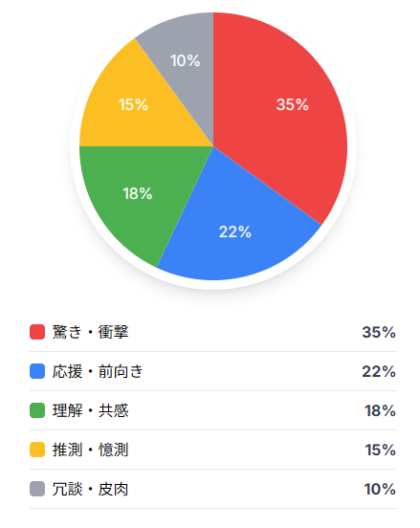
Task: Click the red legend swatch for 驚き・衝撃
Action: [37, 332]
